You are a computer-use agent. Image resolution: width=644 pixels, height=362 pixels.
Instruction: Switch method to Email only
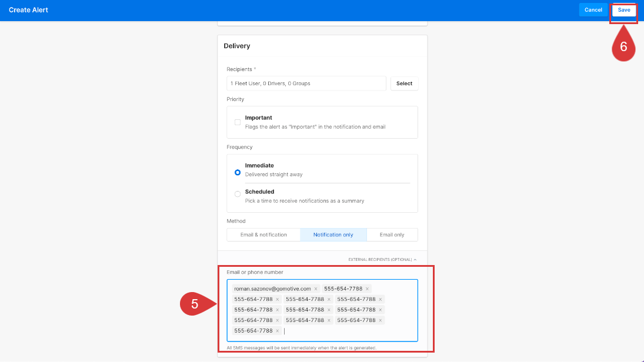click(392, 234)
